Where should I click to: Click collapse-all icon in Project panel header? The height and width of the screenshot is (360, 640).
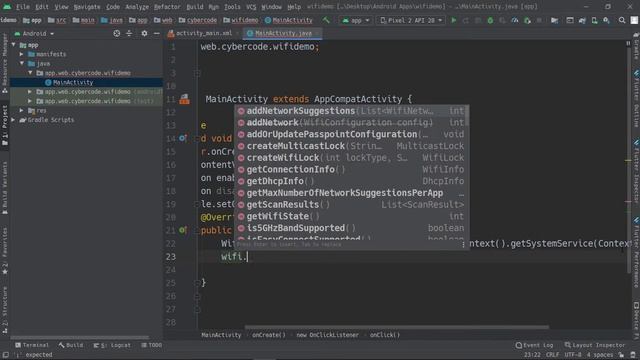[129, 33]
